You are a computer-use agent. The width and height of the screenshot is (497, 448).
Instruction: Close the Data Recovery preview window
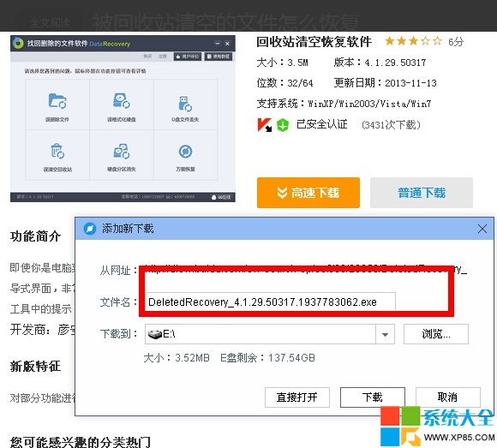tap(227, 44)
